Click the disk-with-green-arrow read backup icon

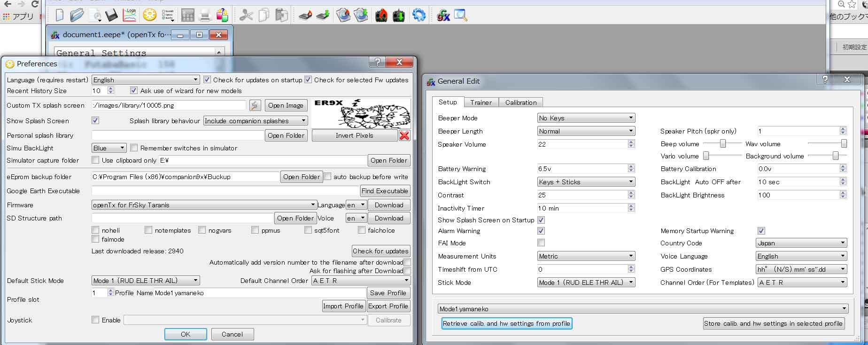(361, 16)
